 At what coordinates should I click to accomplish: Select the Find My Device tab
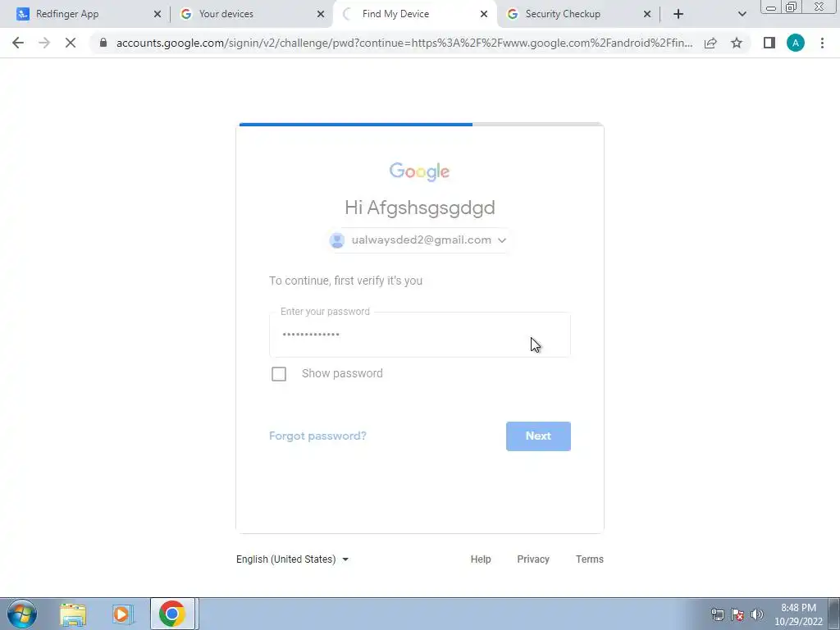click(x=414, y=14)
